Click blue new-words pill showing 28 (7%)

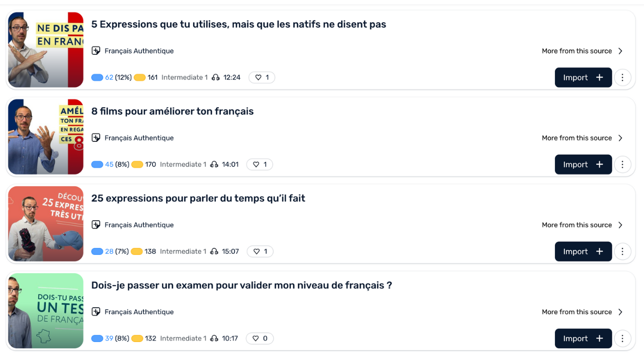click(x=97, y=251)
